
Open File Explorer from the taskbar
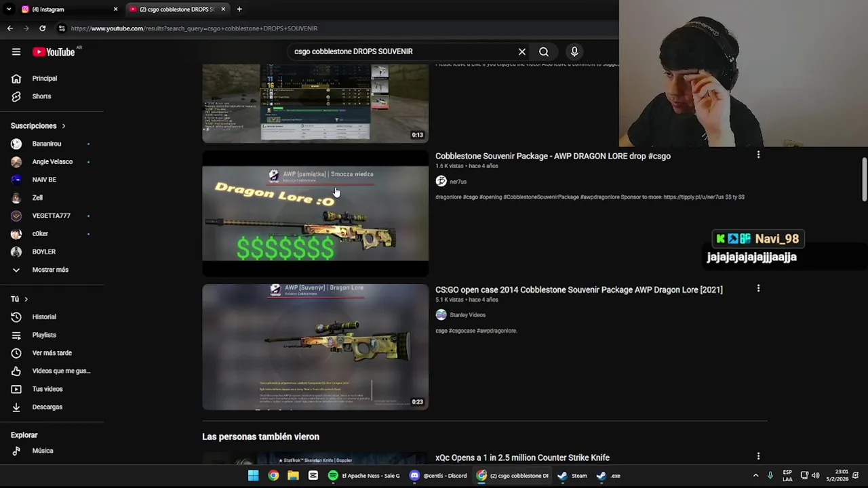click(x=293, y=476)
